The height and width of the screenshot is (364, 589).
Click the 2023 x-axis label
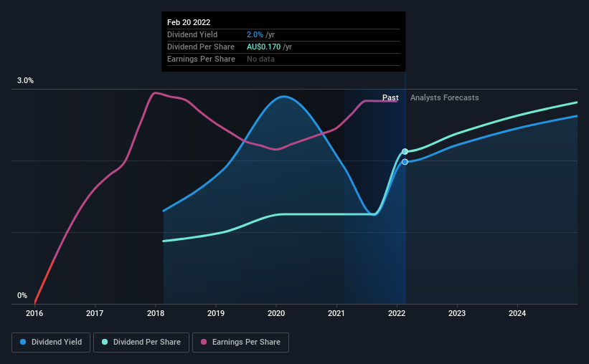tap(457, 313)
